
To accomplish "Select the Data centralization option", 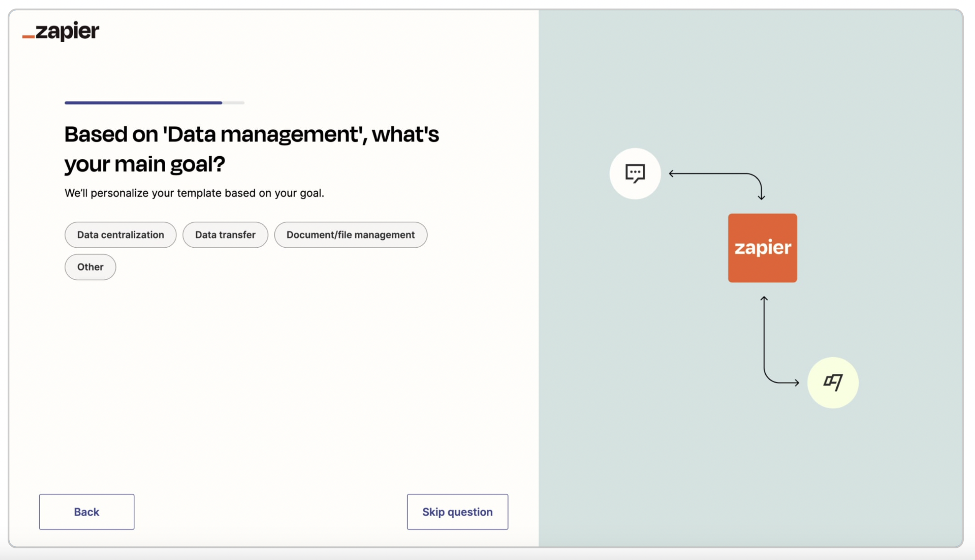I will click(x=120, y=235).
